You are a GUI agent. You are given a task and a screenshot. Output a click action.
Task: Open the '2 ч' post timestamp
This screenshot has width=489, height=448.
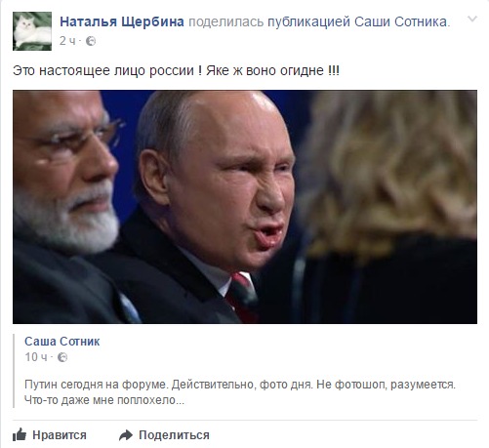(67, 41)
